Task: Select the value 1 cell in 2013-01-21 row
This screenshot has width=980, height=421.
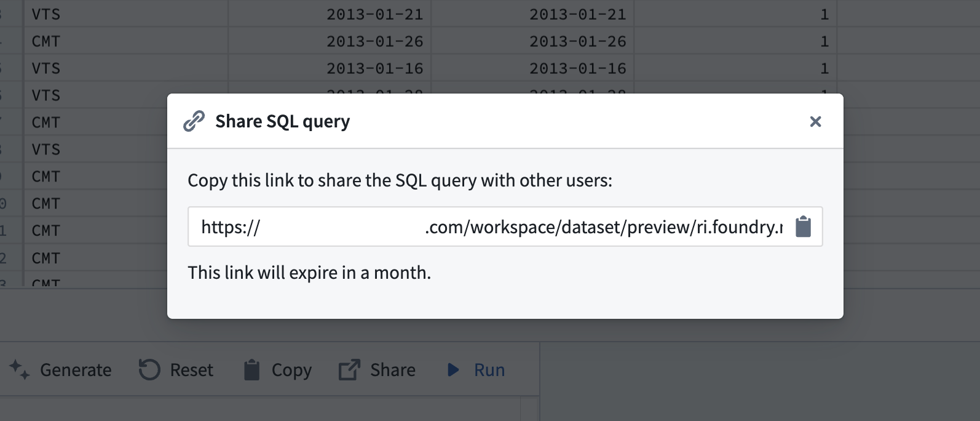Action: [x=824, y=14]
